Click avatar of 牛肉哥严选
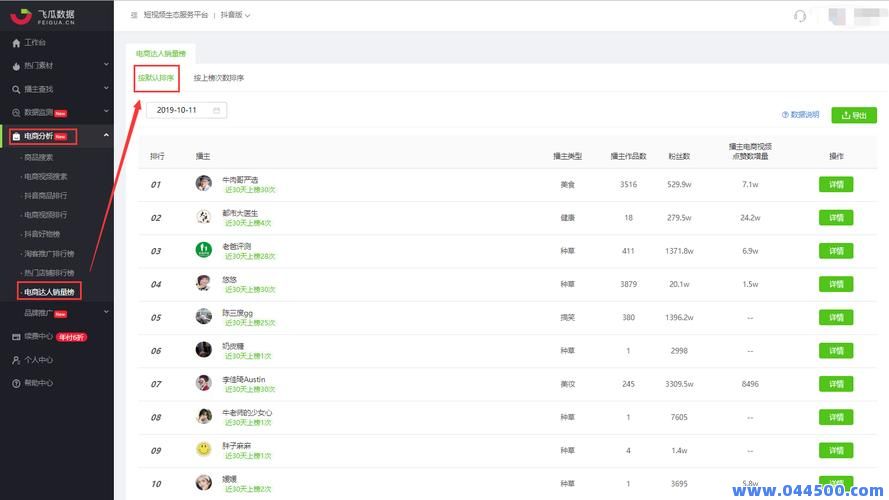 click(204, 183)
